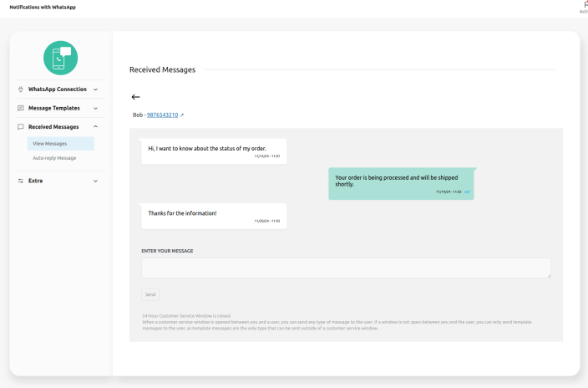
Task: Open phone number link 9876543210
Action: tap(162, 115)
